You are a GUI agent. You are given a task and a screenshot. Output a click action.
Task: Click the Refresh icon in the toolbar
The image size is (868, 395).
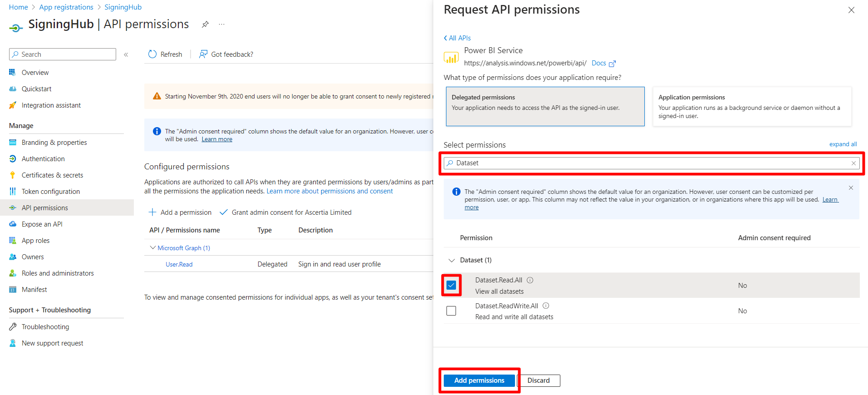pos(152,54)
